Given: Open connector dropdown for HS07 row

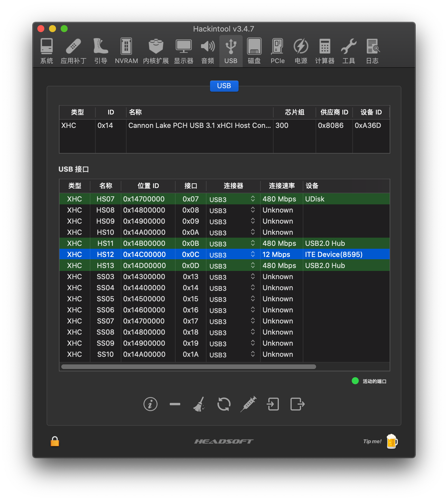Looking at the screenshot, I should pyautogui.click(x=253, y=199).
